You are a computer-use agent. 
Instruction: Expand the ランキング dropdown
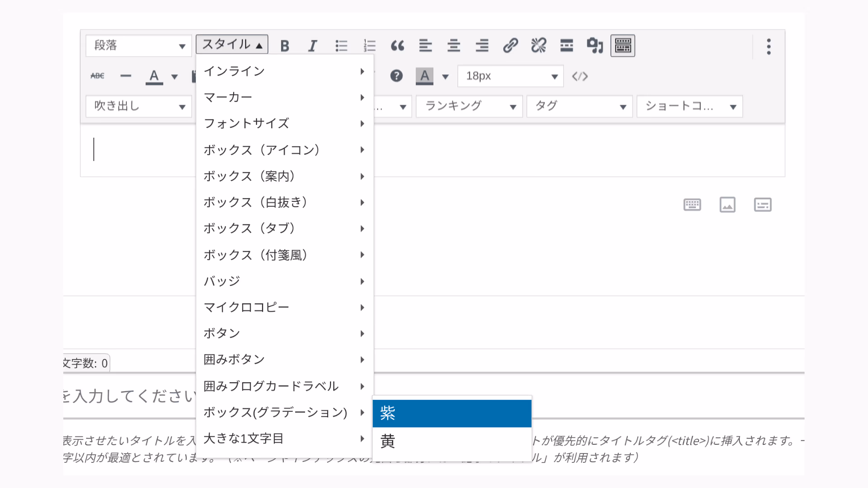[469, 106]
